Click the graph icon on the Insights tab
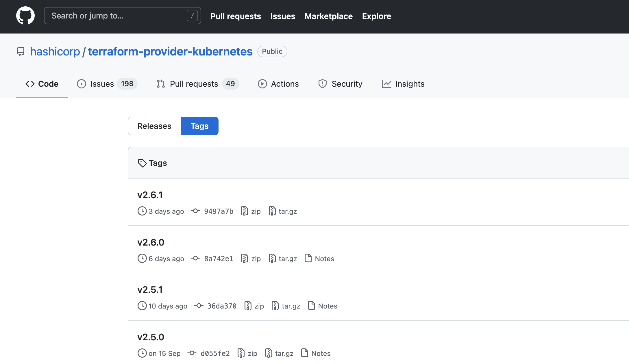Viewport: 629px width, 364px height. click(x=387, y=84)
